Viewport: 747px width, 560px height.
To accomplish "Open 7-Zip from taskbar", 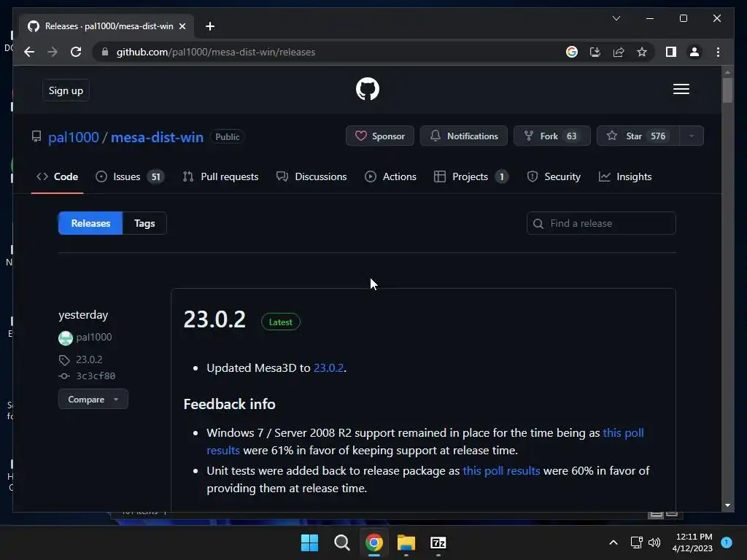I will pyautogui.click(x=438, y=542).
